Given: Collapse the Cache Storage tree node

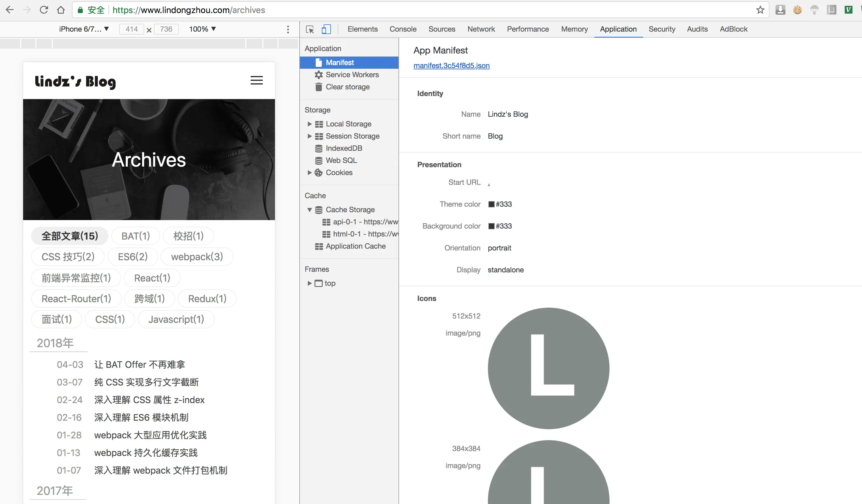Looking at the screenshot, I should [310, 210].
